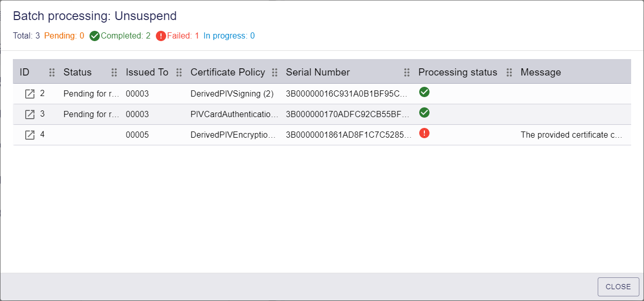Click the Status column drag handle

click(114, 72)
